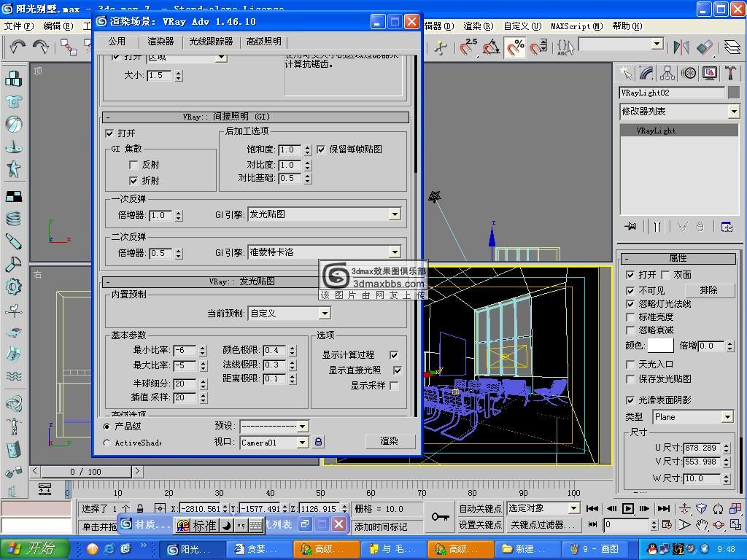This screenshot has width=747, height=560.
Task: Open the Motion wheel panel tab
Action: [x=689, y=73]
